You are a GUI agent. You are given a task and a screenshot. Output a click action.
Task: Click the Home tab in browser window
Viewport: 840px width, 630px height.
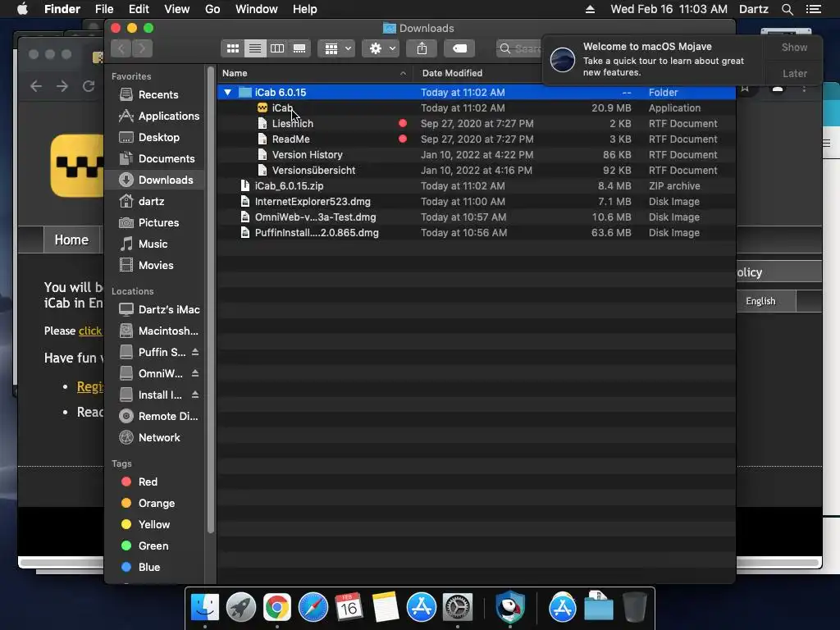coord(71,240)
